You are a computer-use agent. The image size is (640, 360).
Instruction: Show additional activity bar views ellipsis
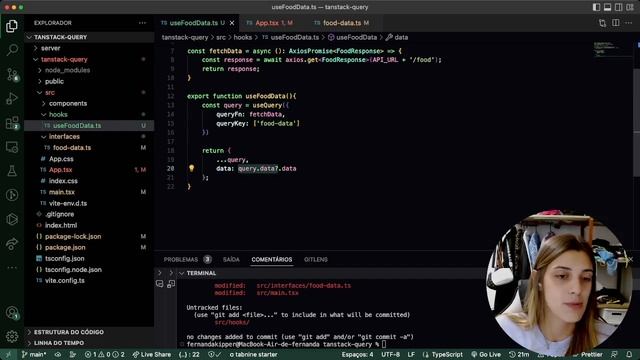[12, 268]
